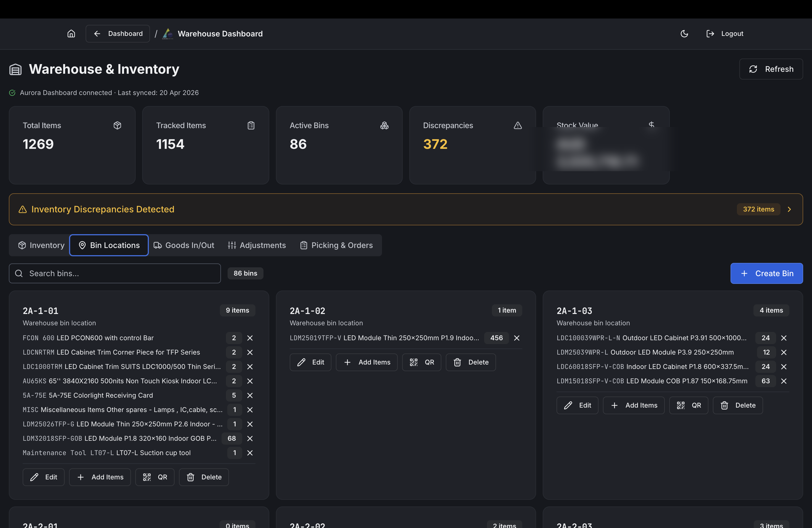Click the Logout icon
812x528 pixels.
click(x=710, y=33)
